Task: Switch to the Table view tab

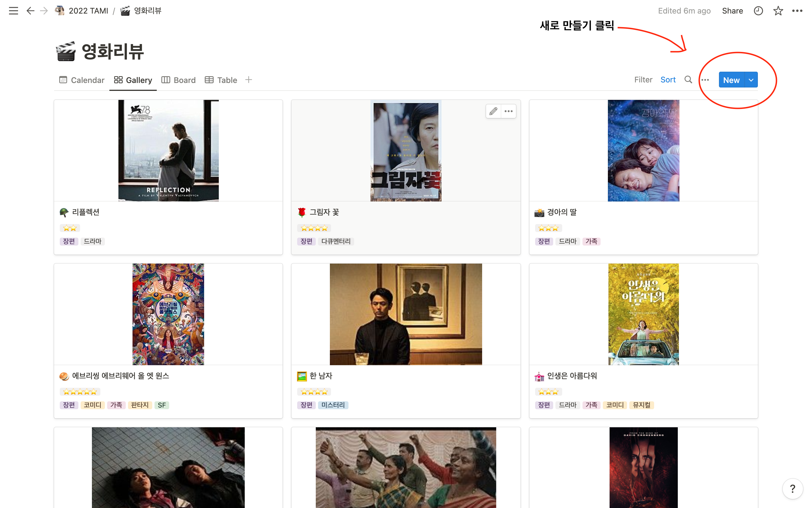Action: click(221, 80)
